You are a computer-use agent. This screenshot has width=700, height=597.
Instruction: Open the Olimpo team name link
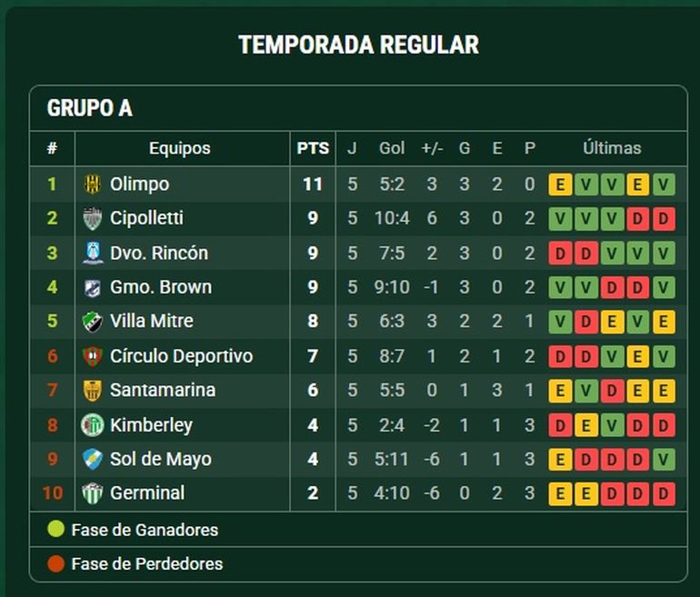click(x=139, y=184)
